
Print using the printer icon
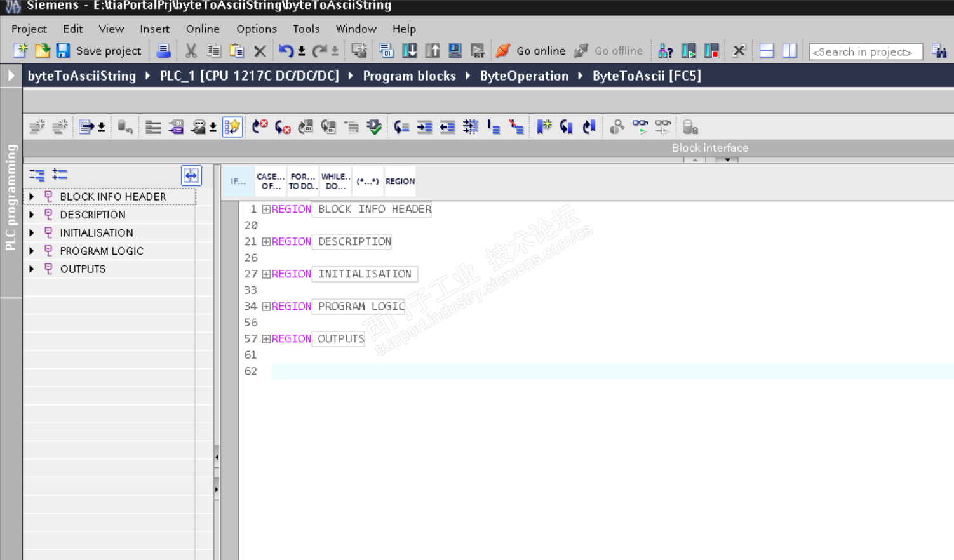tap(163, 51)
